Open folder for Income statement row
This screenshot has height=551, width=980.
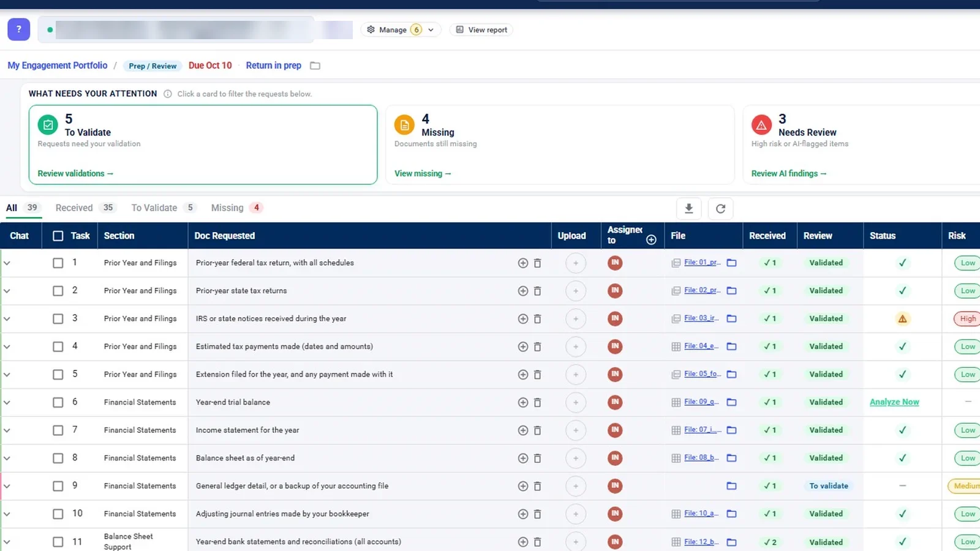pyautogui.click(x=731, y=430)
